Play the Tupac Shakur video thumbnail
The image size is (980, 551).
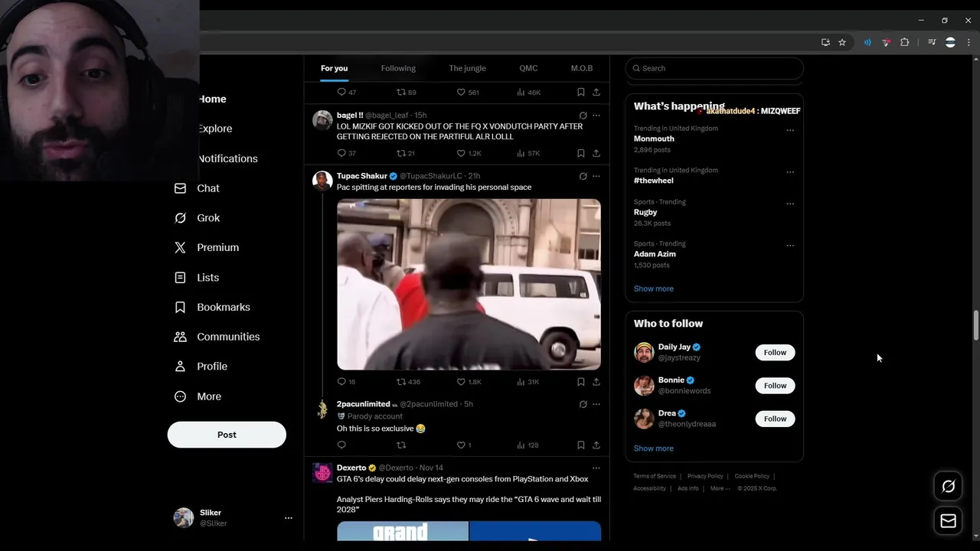pyautogui.click(x=469, y=285)
